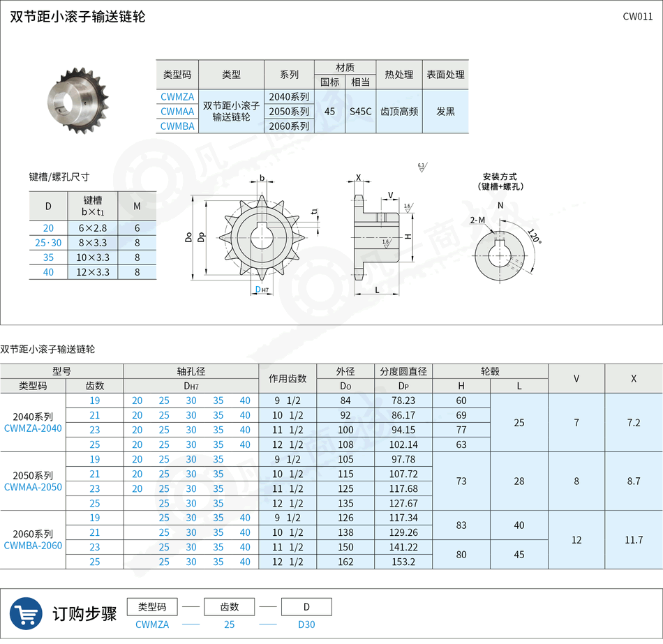Click outer diameter value 115
Screen dimensions: 663x644
point(345,474)
